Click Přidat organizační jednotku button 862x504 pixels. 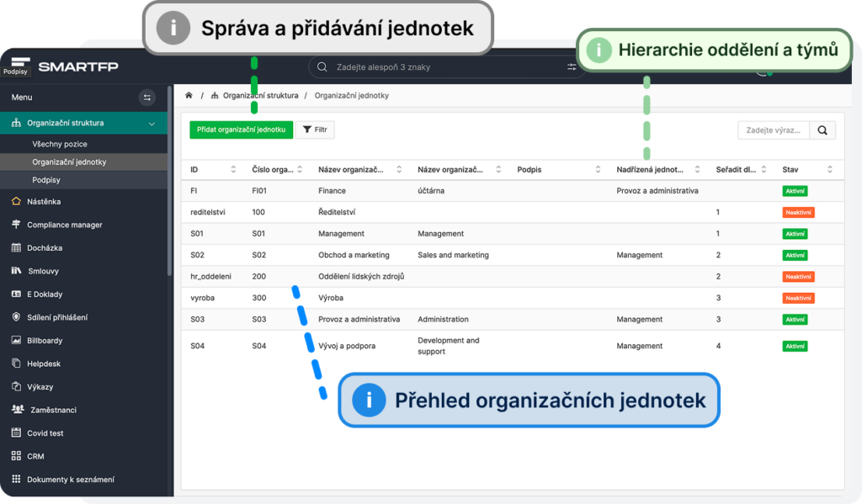click(x=242, y=130)
